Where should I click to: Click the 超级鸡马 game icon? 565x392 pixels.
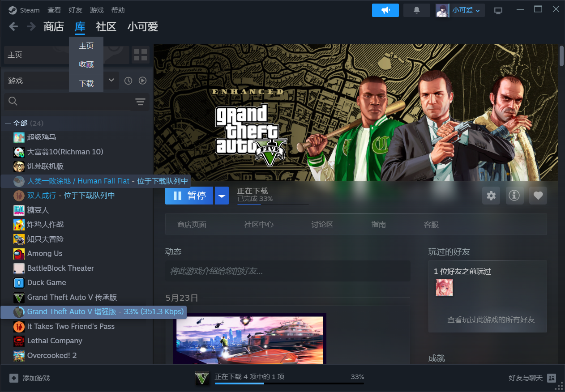point(19,137)
